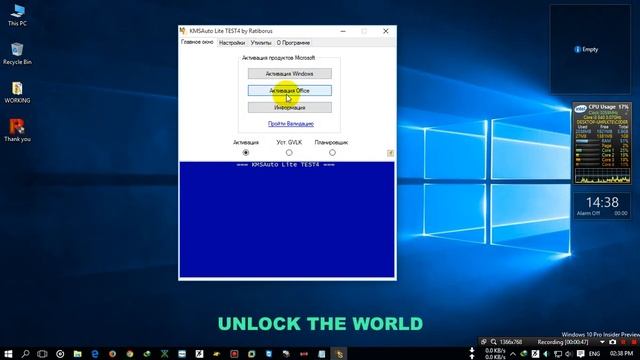Select the WORKING archive desktop icon
This screenshot has width=640, height=360.
tap(17, 92)
